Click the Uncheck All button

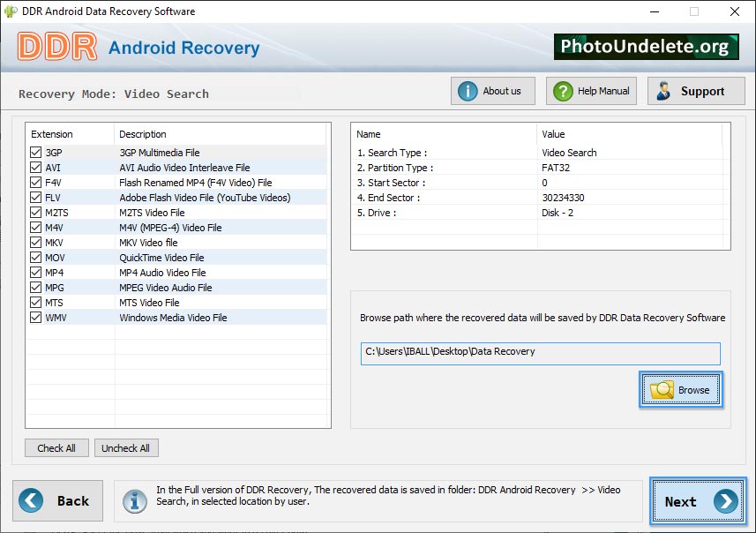click(126, 448)
